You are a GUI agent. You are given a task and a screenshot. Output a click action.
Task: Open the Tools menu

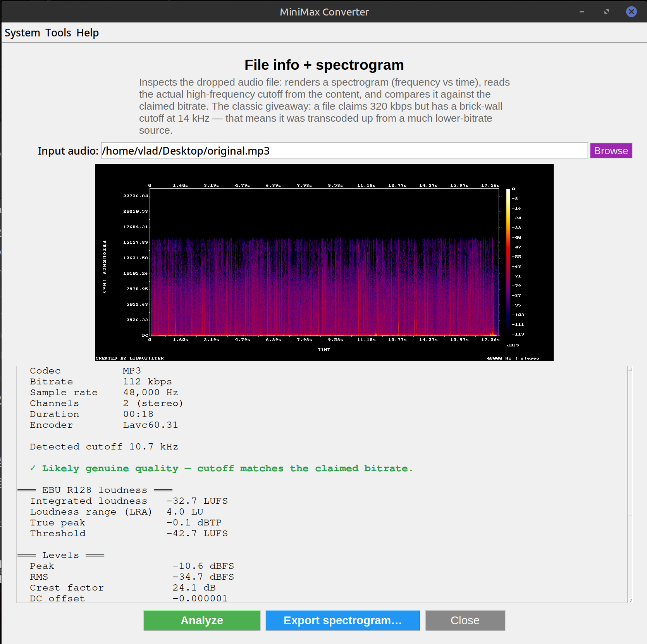click(58, 33)
